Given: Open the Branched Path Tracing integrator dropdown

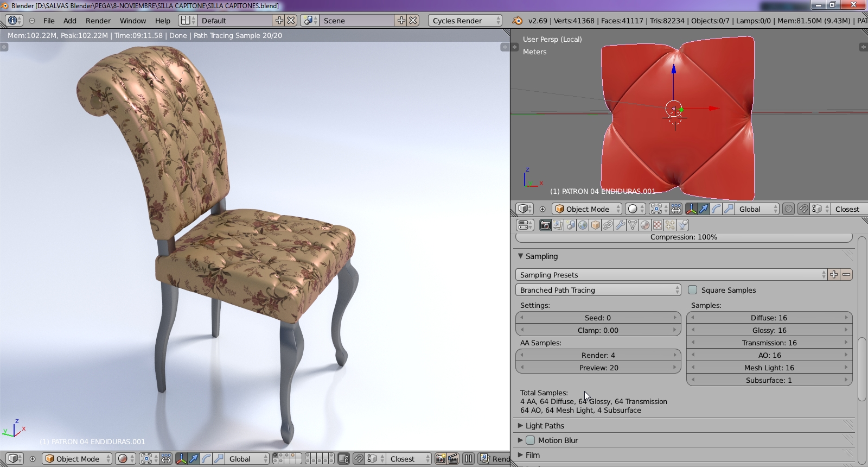Looking at the screenshot, I should pos(598,290).
